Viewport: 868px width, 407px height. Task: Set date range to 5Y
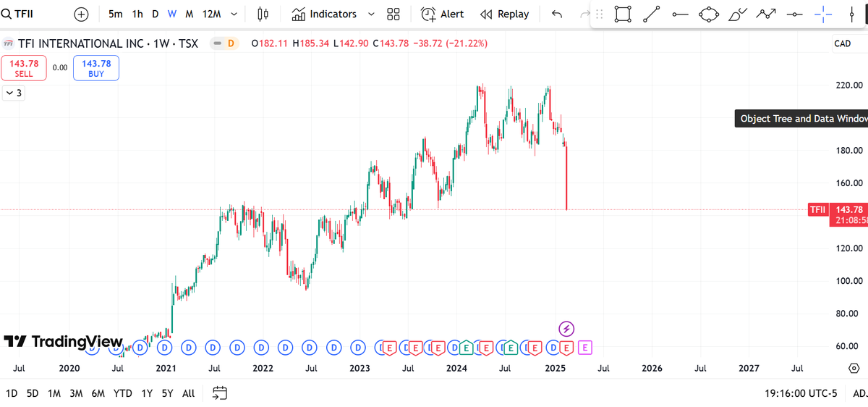click(167, 393)
